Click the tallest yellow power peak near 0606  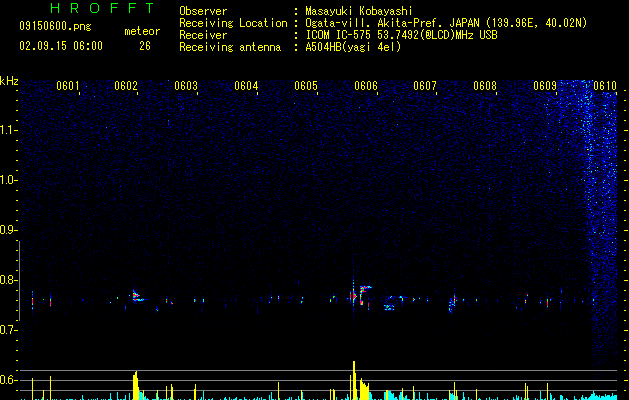click(354, 380)
